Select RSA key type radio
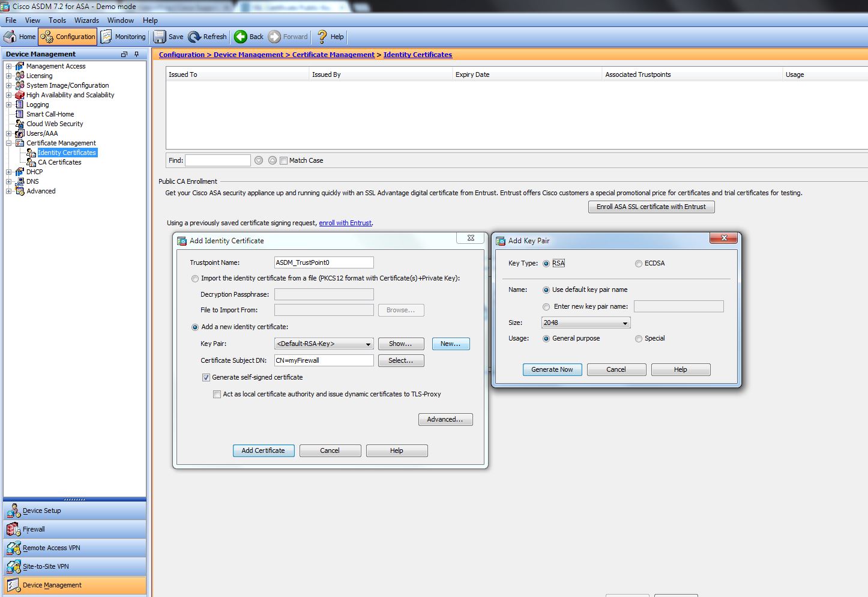868x597 pixels. point(546,264)
